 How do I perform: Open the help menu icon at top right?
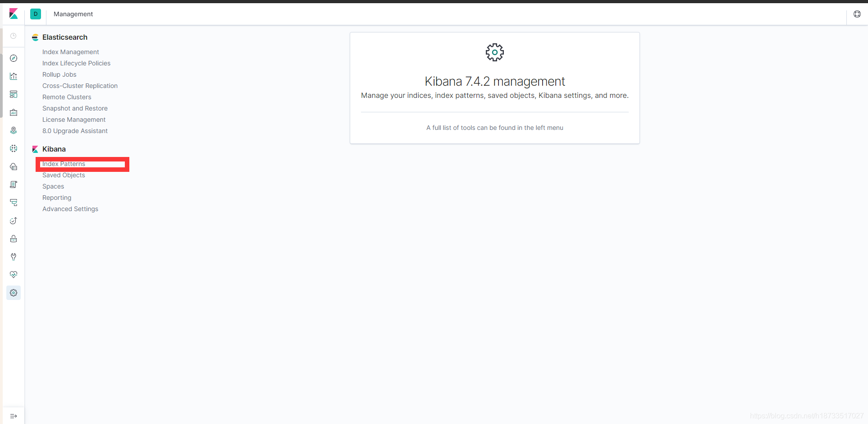857,14
